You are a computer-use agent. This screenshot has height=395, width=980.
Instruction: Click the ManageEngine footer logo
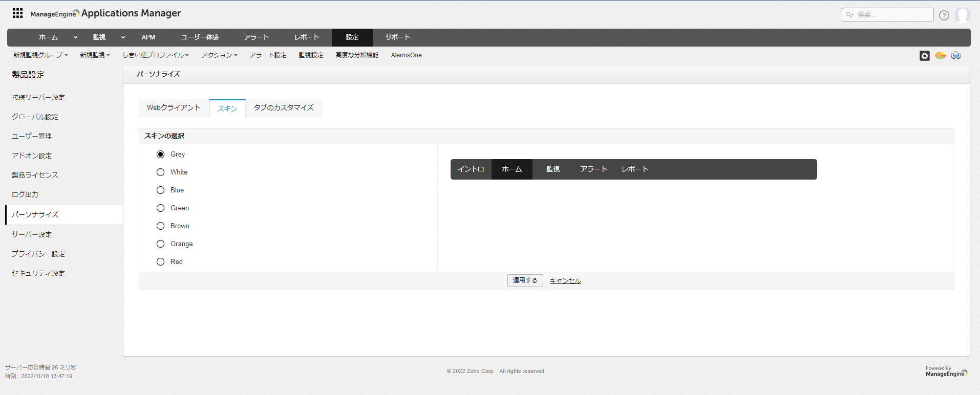[946, 372]
